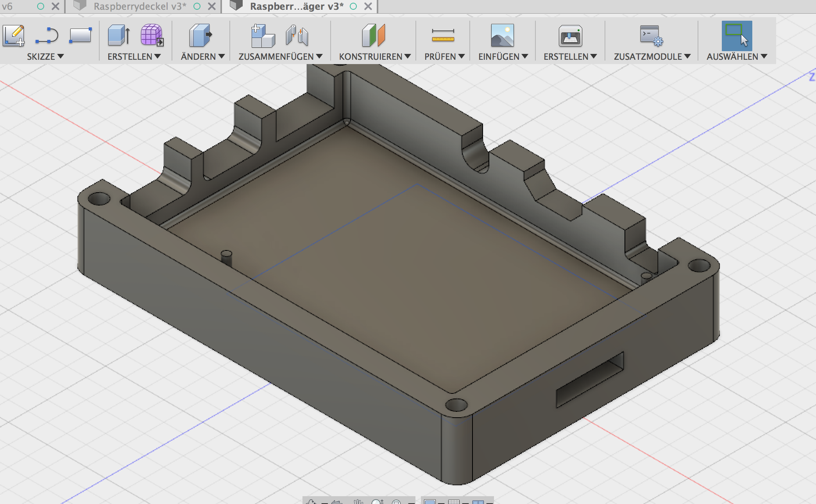Viewport: 816px width, 504px height.
Task: Close the Raspberrydeckel v3* tab
Action: point(212,6)
